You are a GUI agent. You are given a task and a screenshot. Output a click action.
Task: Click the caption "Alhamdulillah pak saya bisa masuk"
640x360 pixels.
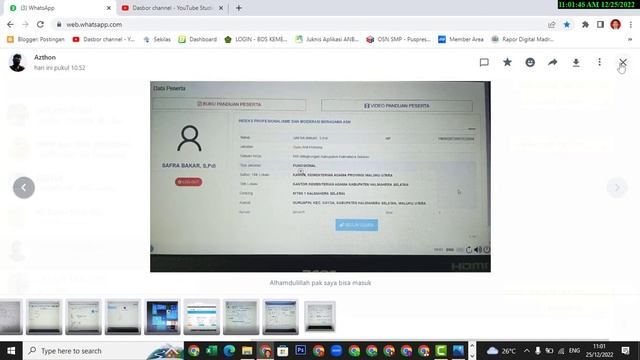[x=320, y=282]
